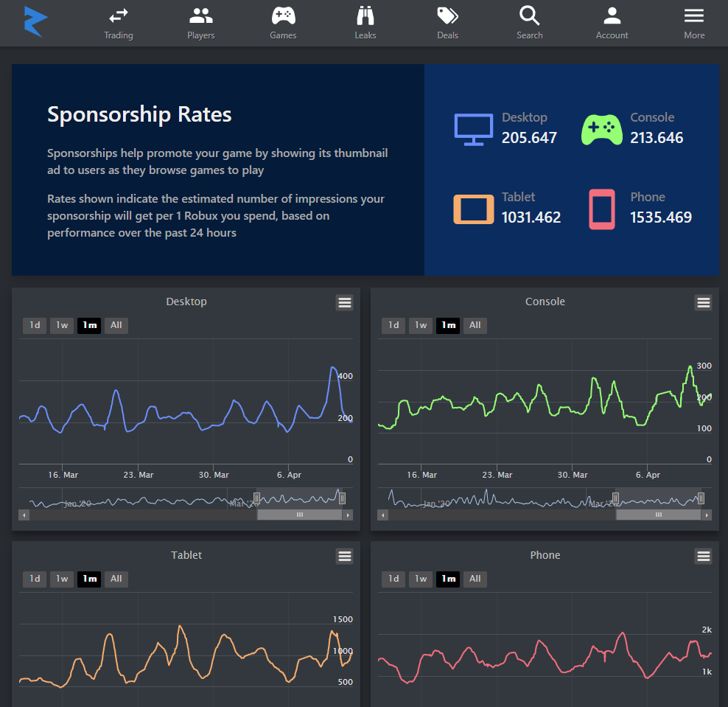Open the Console chart context menu
728x707 pixels.
pyautogui.click(x=704, y=303)
